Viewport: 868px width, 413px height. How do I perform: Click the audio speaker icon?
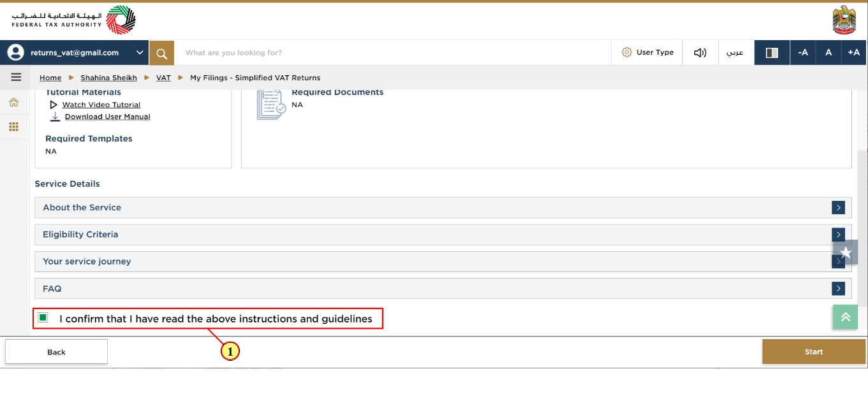[x=700, y=53]
